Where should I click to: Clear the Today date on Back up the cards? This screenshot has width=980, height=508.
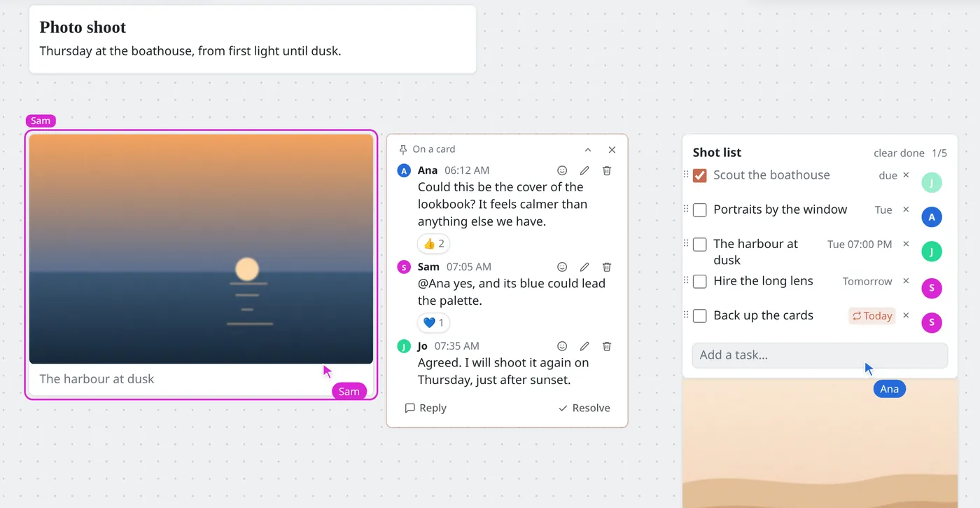(906, 315)
